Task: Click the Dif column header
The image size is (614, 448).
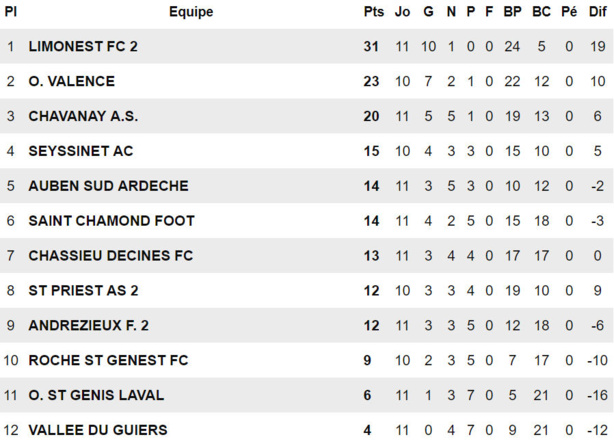Action: point(597,12)
